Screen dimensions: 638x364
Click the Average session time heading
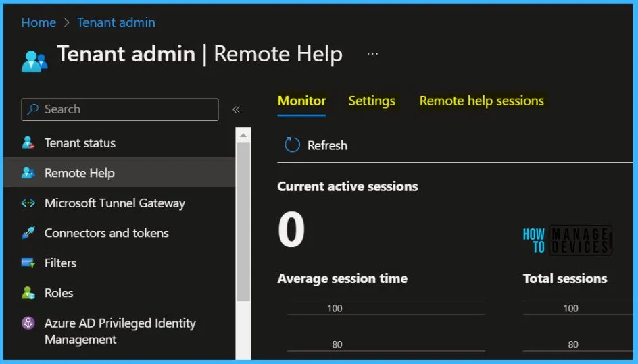[342, 278]
